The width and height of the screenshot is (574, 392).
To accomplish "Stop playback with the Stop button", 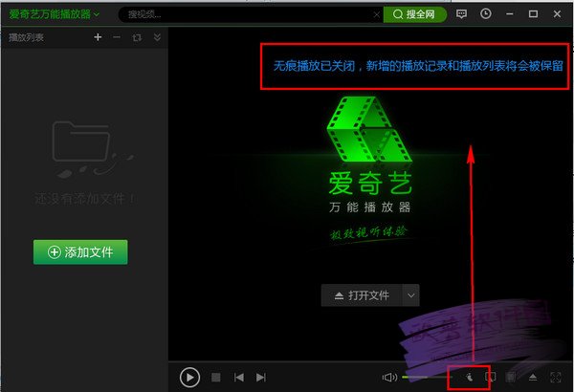I will click(216, 377).
